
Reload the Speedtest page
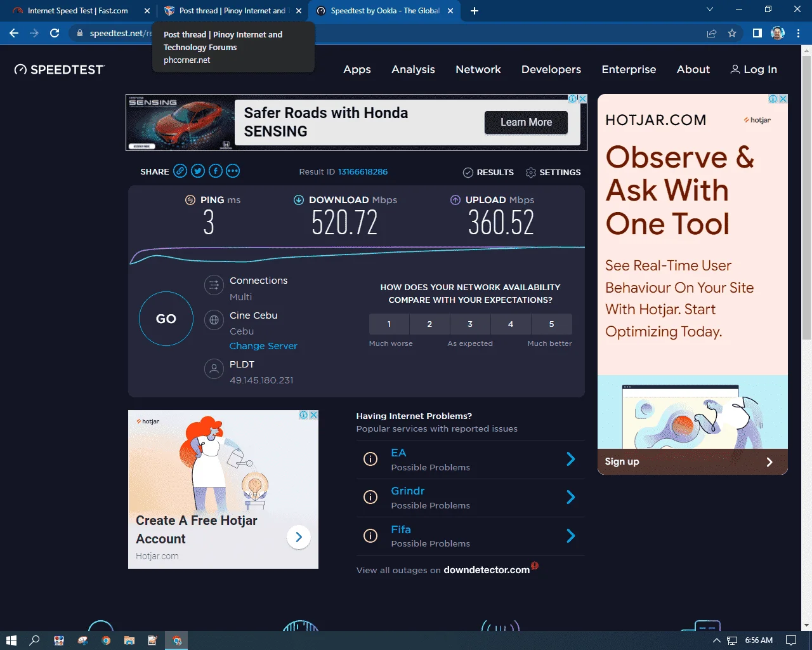(x=55, y=33)
